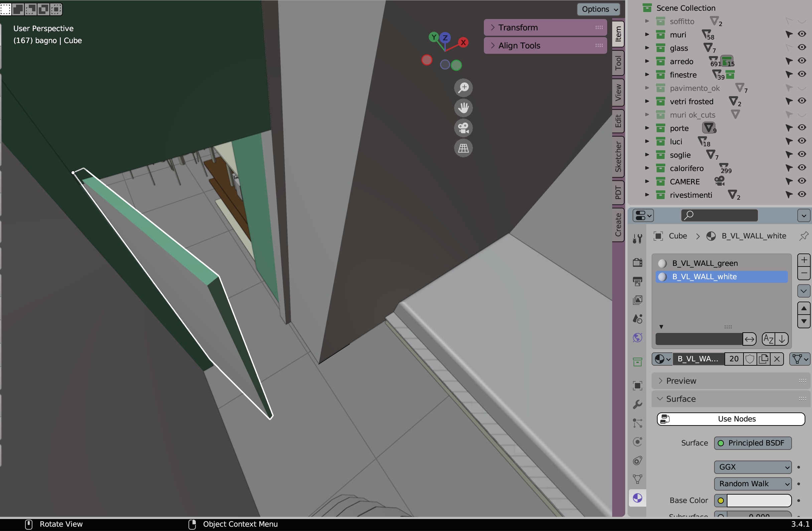Hide the muri collection with eye icon

click(x=802, y=34)
